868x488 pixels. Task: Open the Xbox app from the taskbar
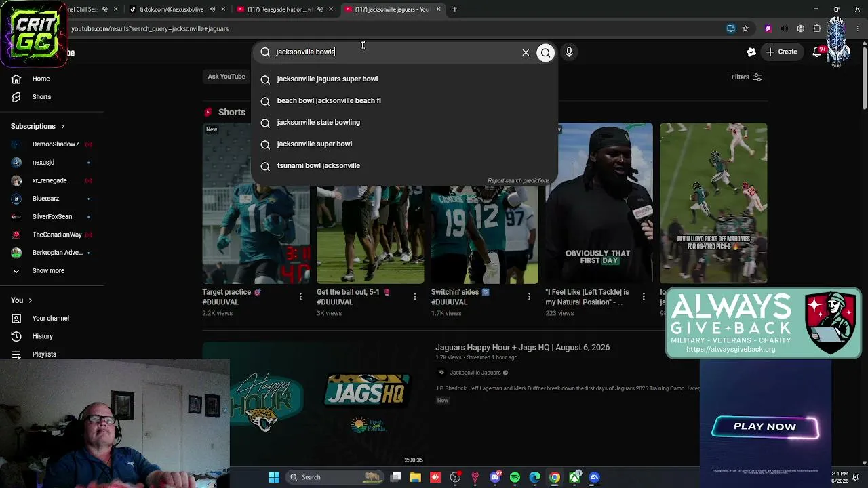[x=575, y=477]
